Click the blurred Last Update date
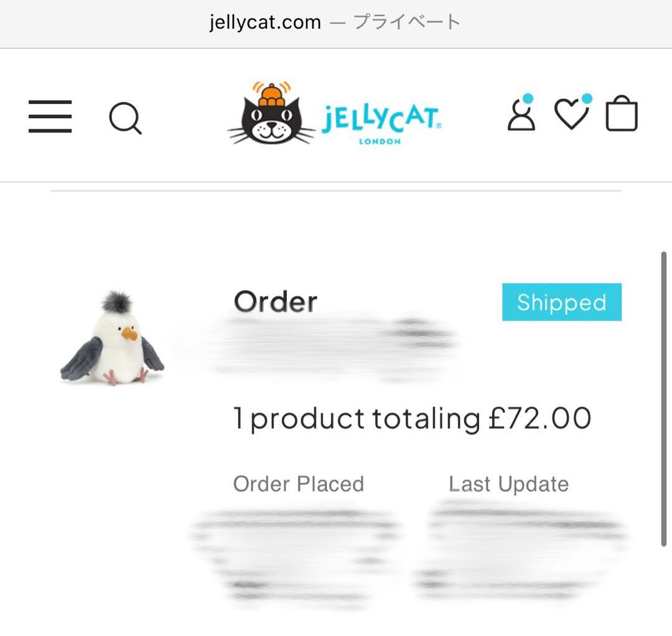 [x=521, y=549]
